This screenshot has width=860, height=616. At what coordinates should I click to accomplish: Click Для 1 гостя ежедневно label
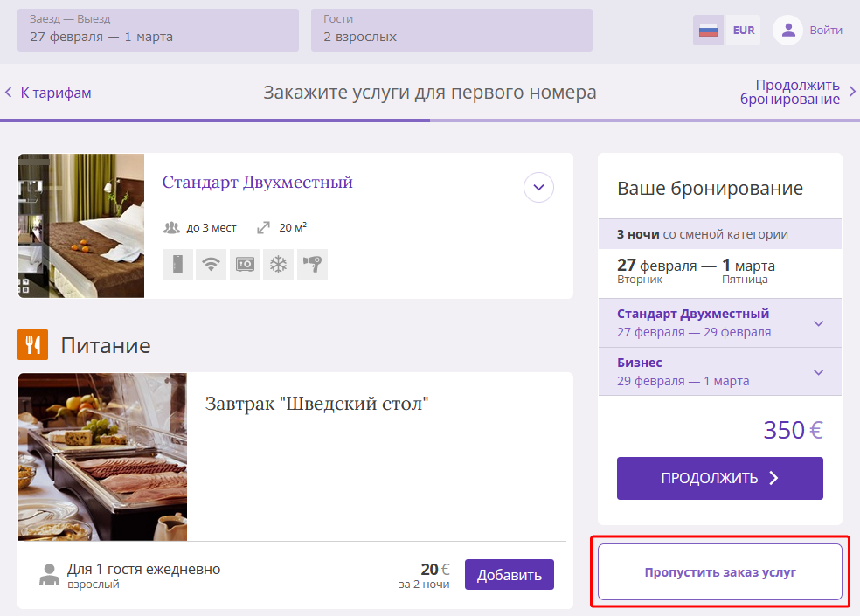[x=143, y=570]
